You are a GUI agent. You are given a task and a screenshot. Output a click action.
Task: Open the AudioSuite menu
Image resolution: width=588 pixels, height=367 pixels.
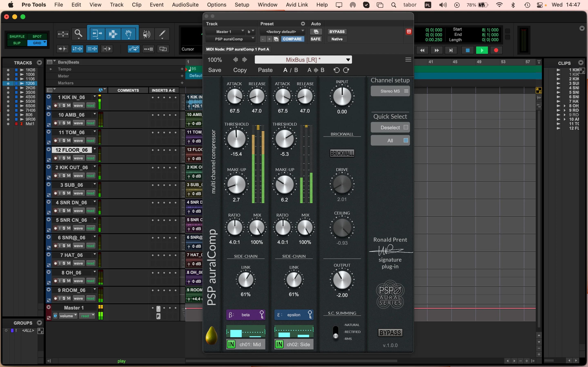point(185,5)
